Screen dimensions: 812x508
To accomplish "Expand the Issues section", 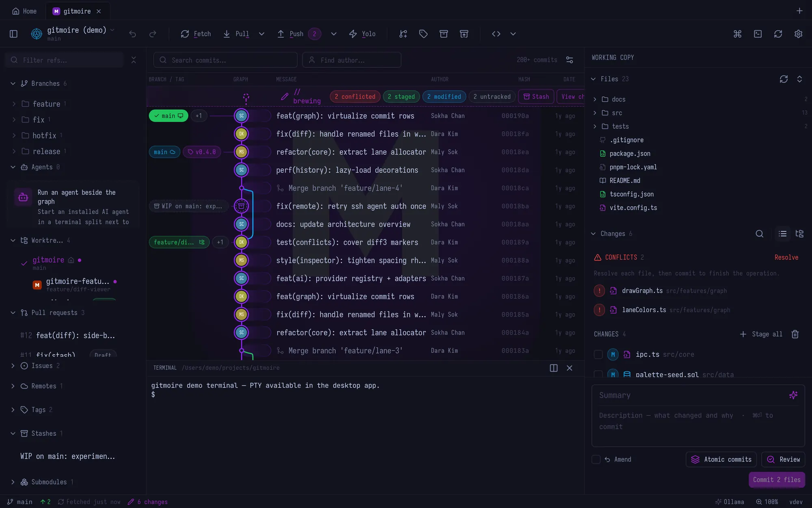I will pos(13,366).
